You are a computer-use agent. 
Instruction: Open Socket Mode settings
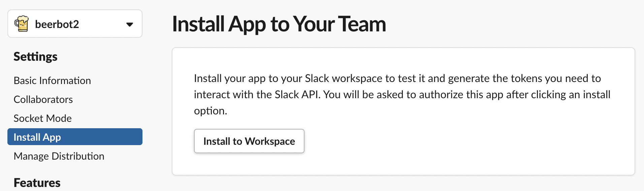pyautogui.click(x=42, y=118)
